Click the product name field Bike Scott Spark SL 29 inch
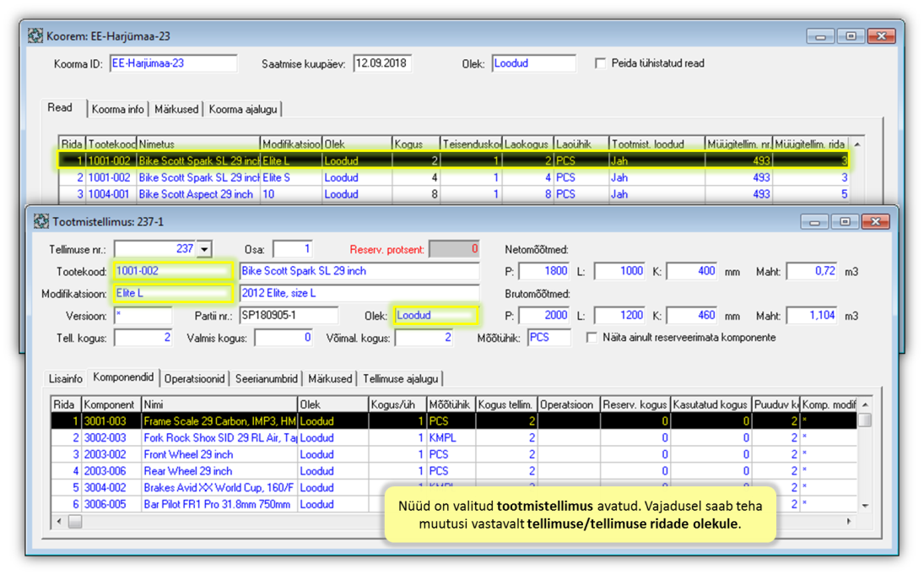Screen dimensions: 924x575 [x=359, y=271]
